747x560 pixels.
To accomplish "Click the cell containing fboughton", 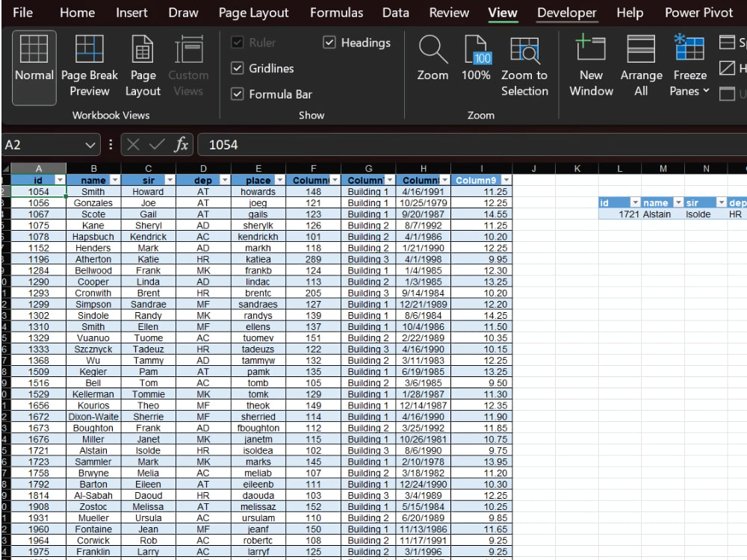I will [258, 428].
